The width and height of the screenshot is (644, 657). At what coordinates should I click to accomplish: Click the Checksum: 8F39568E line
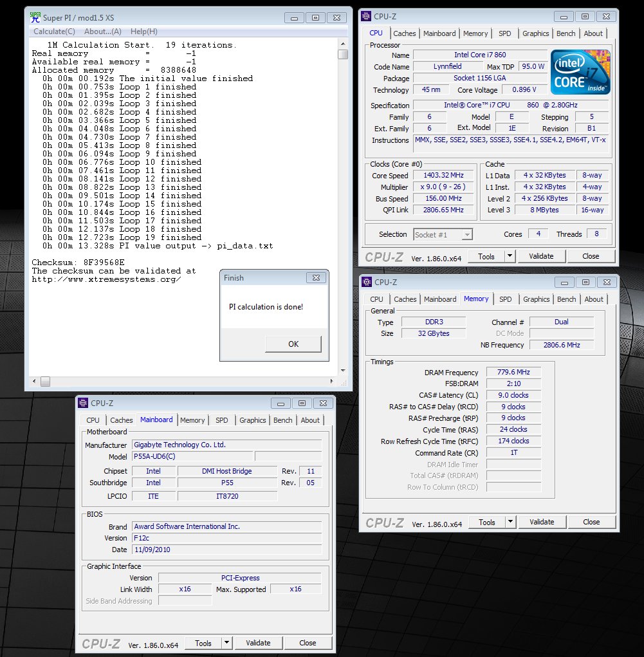point(78,263)
